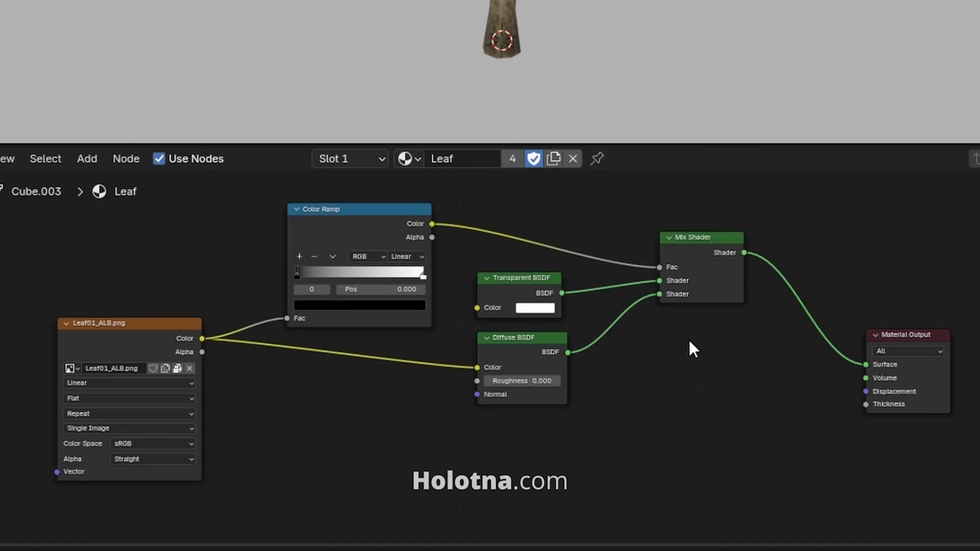Toggle the Use Nodes checkbox
Viewport: 980px width, 551px height.
[x=159, y=158]
